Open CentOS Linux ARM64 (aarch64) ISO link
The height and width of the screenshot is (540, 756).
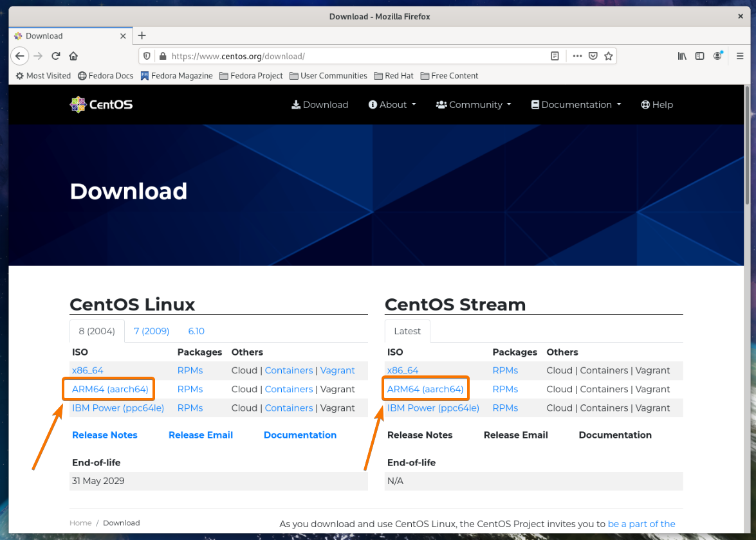(110, 390)
